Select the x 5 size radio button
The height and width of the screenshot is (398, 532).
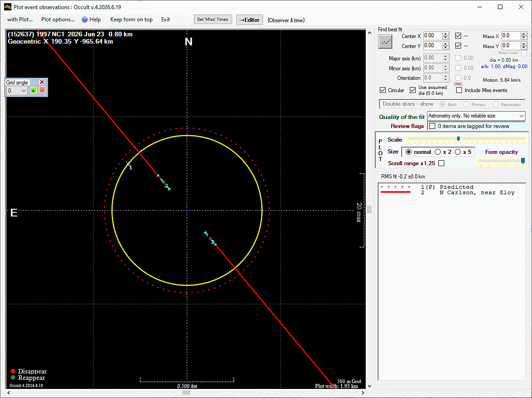[457, 152]
